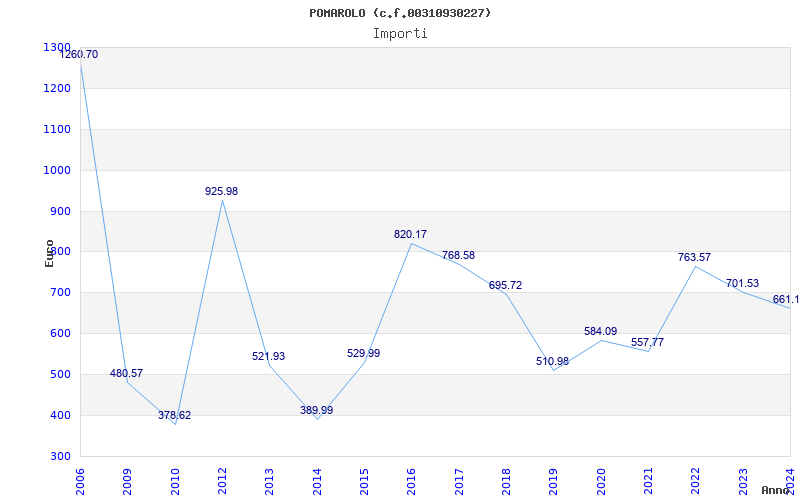Click the 2023 x-axis year label
The image size is (800, 500).
[x=743, y=482]
